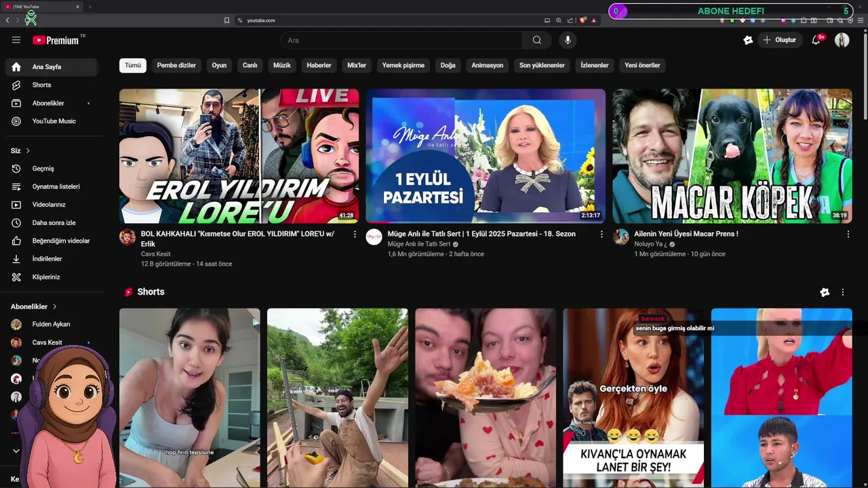Open the Kıvanç'la Oynamak Short

click(633, 398)
